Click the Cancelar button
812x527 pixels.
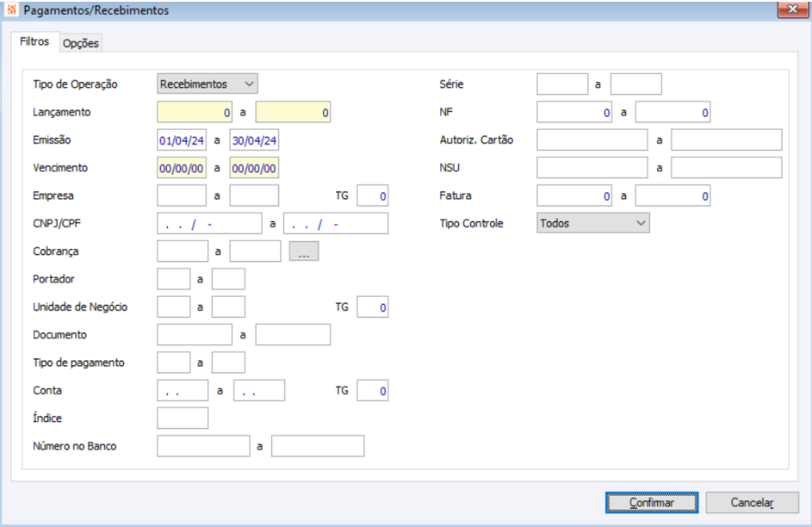752,503
